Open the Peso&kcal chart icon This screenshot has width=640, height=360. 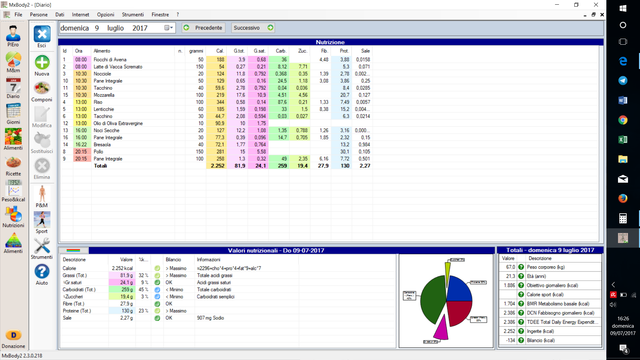(13, 189)
